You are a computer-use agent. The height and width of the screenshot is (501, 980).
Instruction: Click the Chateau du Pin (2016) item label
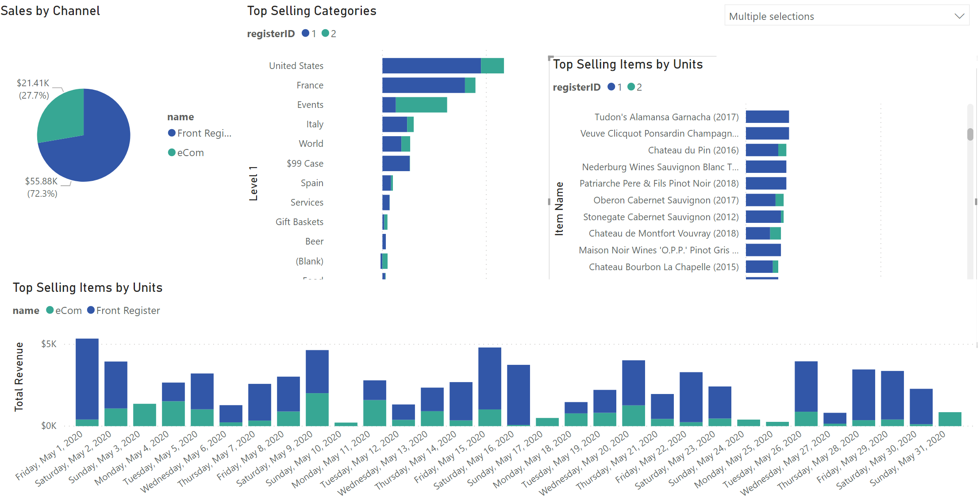click(693, 150)
